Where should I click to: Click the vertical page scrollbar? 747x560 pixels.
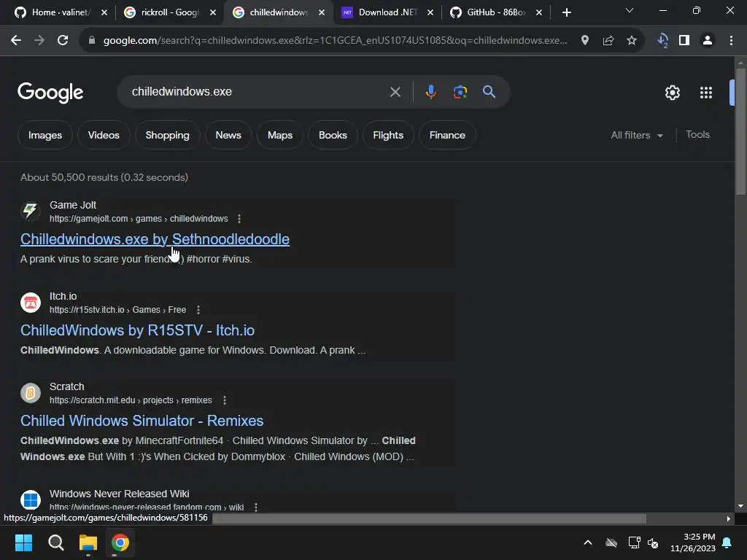click(740, 131)
